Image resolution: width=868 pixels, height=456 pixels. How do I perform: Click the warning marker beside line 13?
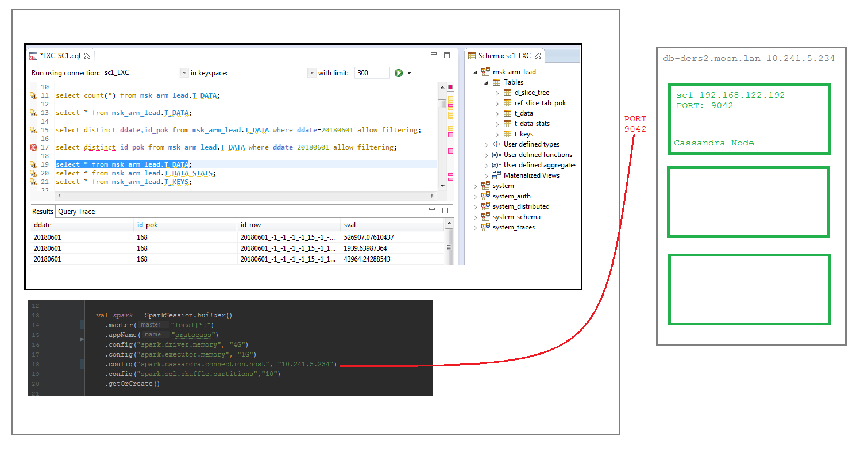coord(33,113)
